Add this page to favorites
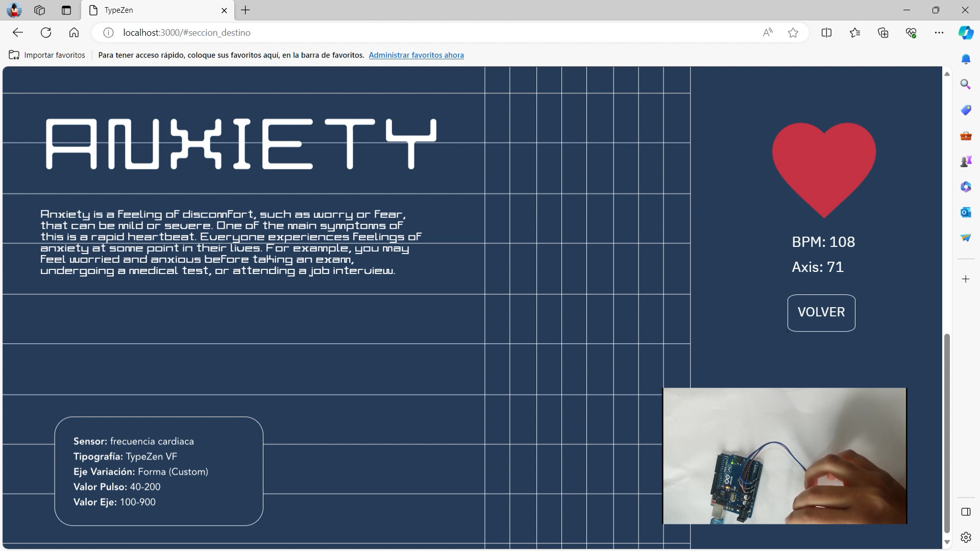The height and width of the screenshot is (551, 980). point(793,33)
